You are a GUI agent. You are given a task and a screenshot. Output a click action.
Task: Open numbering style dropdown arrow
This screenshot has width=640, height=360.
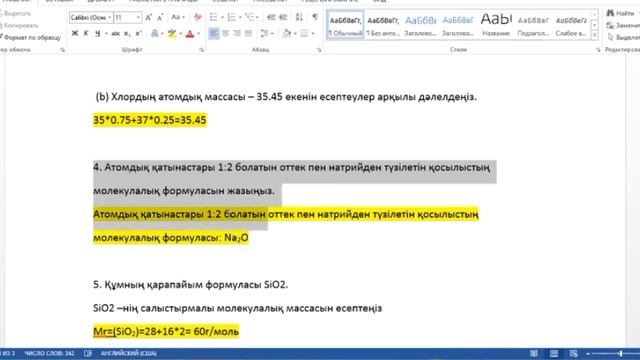[240, 18]
